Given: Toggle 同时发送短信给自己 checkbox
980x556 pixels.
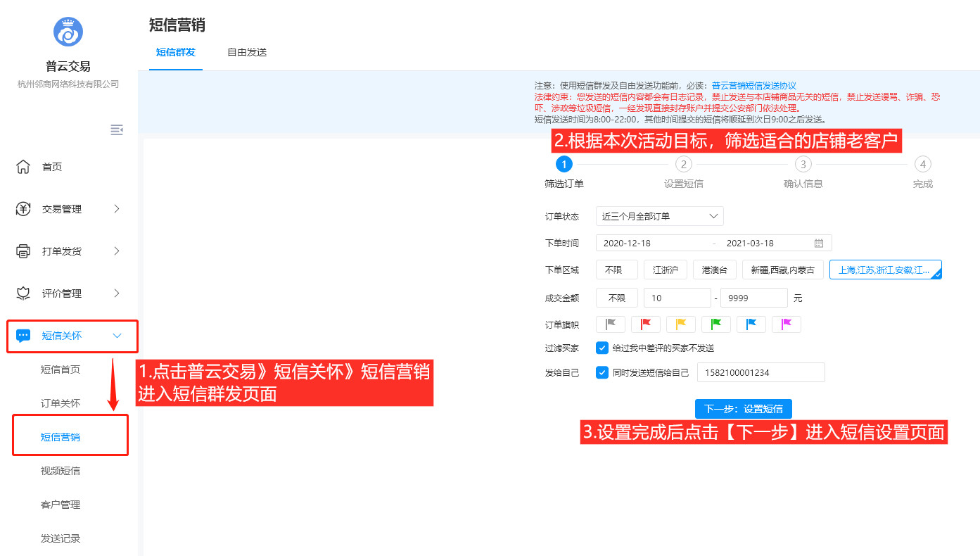Looking at the screenshot, I should pyautogui.click(x=602, y=372).
